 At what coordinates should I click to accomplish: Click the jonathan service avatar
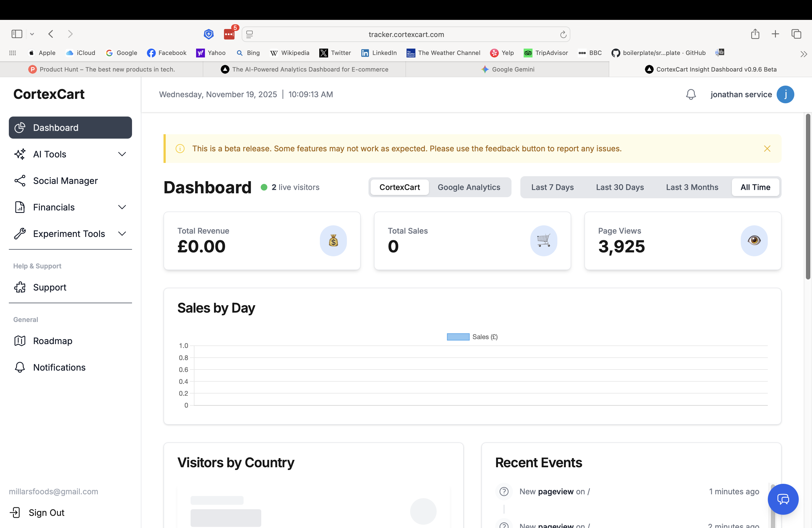pyautogui.click(x=786, y=94)
